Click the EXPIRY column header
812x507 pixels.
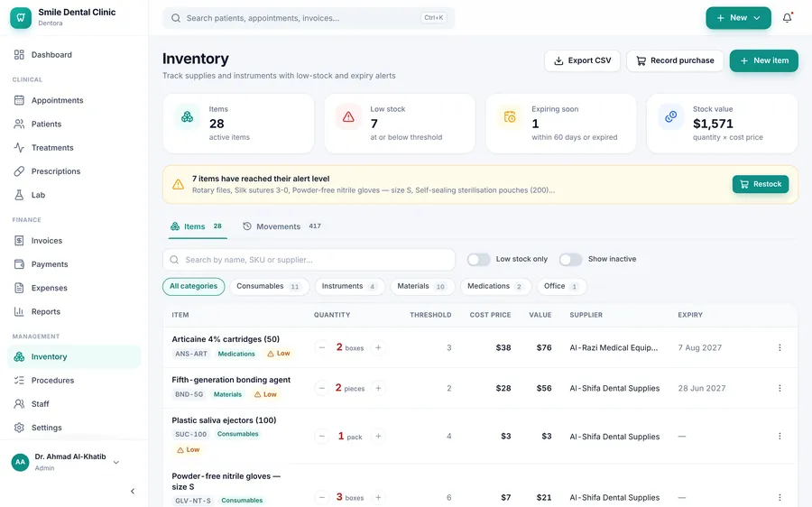690,315
